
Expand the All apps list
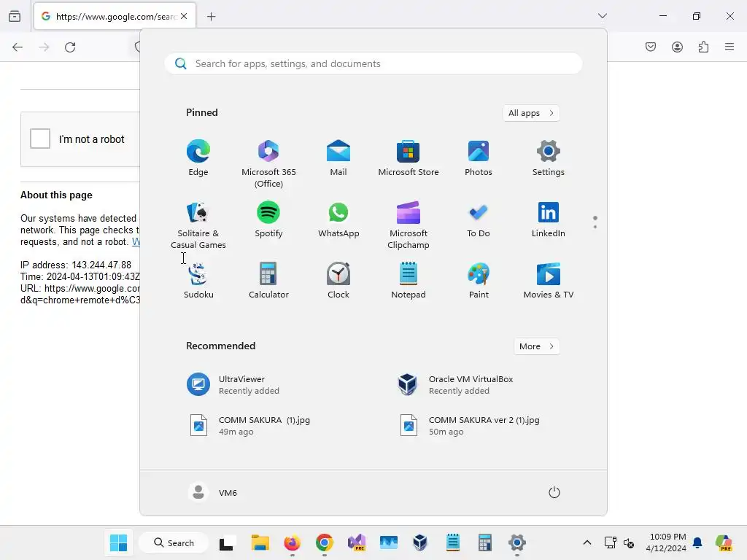pos(531,113)
